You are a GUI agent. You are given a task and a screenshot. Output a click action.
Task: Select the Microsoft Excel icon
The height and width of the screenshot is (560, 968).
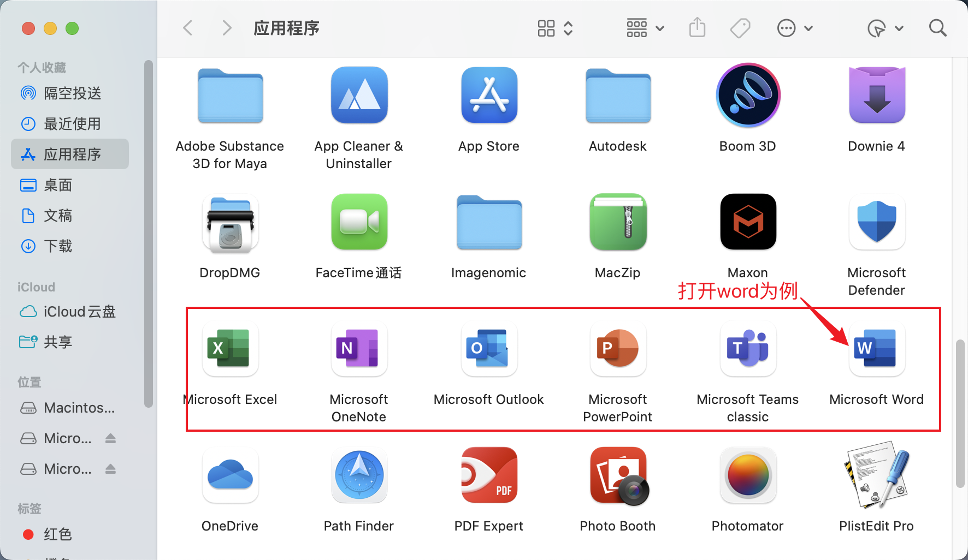coord(230,349)
